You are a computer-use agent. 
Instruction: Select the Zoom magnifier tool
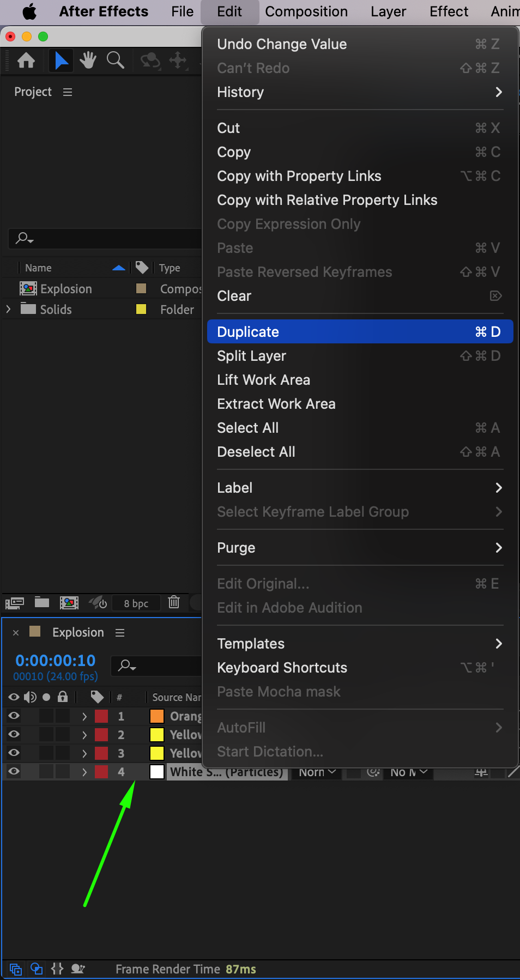(x=115, y=61)
